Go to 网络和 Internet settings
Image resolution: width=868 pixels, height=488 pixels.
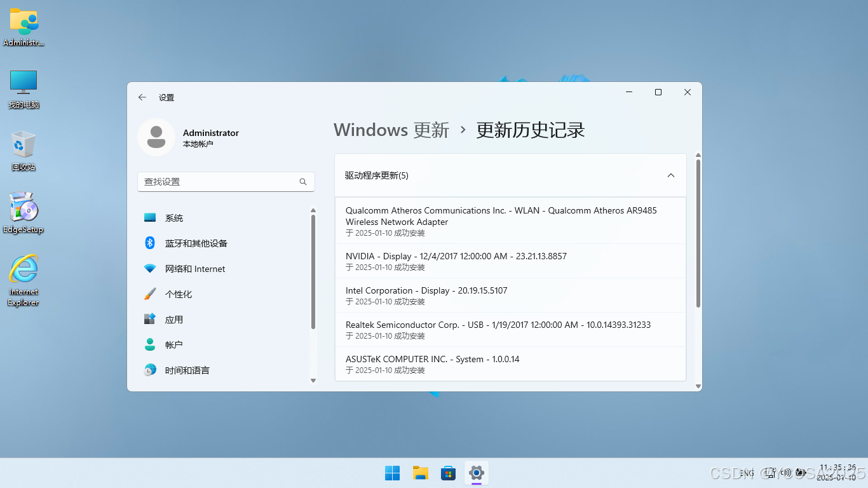point(223,269)
